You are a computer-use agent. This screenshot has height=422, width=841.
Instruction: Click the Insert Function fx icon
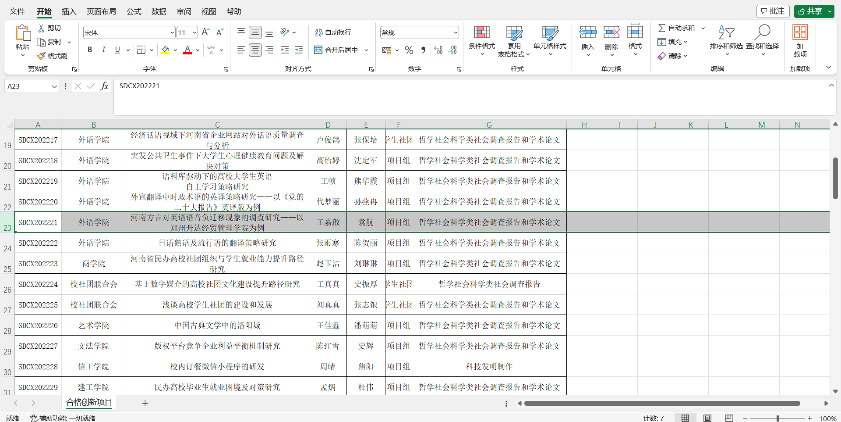click(x=104, y=87)
